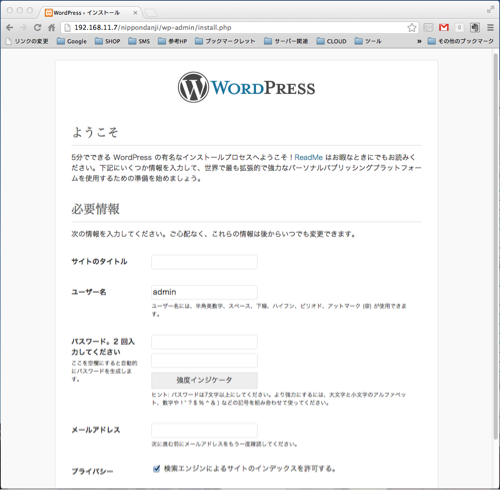Click the メールアドレス input field
The height and width of the screenshot is (490, 500).
pyautogui.click(x=204, y=430)
